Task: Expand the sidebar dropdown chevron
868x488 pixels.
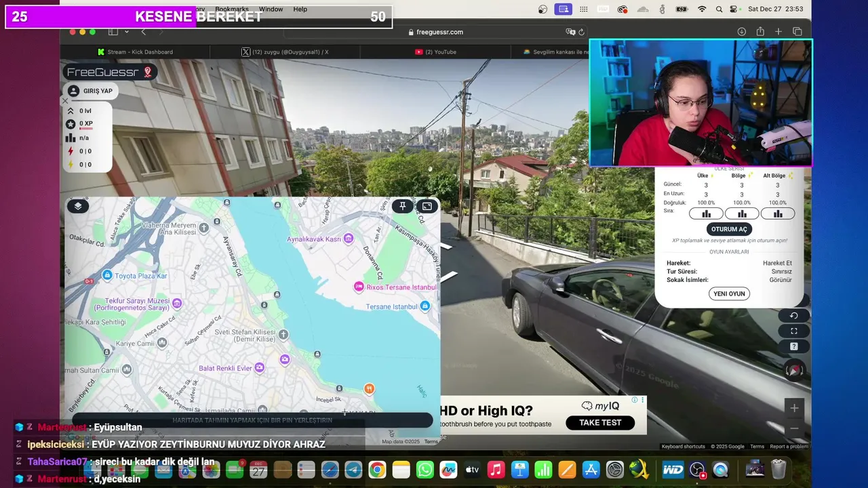Action: [126, 32]
